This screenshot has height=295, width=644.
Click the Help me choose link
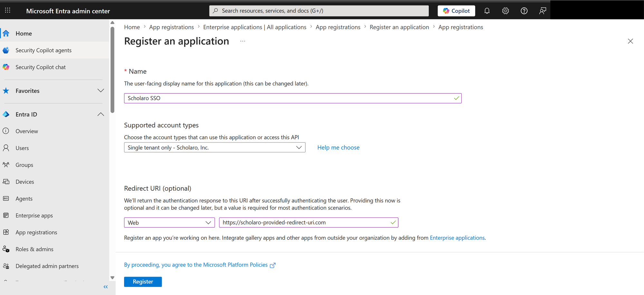tap(338, 147)
